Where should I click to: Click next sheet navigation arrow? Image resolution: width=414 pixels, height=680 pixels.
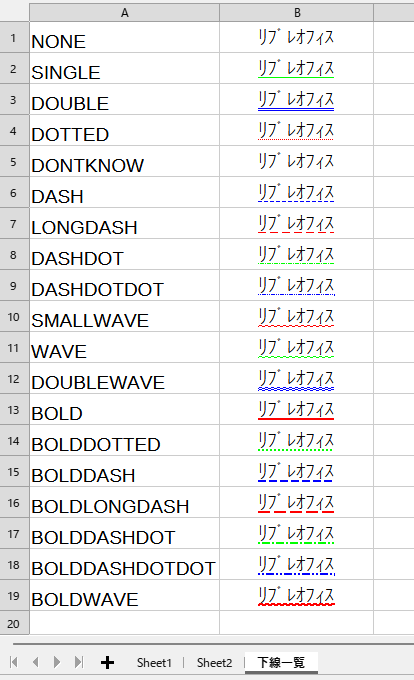(57, 662)
